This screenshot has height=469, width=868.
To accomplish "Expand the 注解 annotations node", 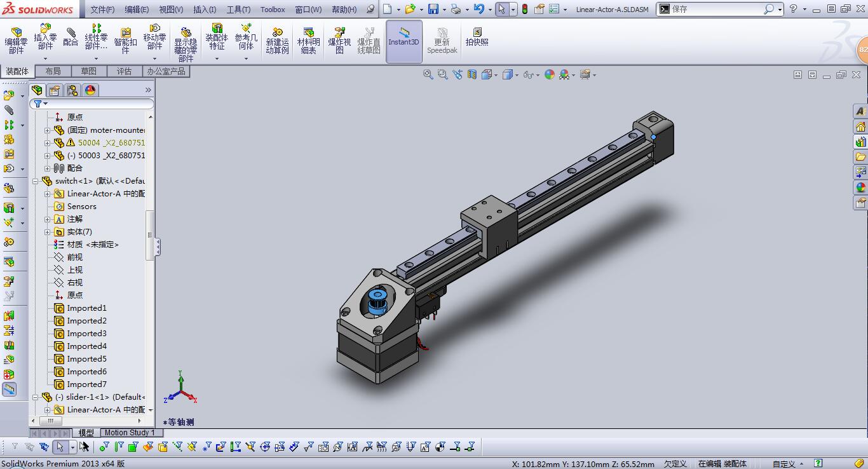I will 48,219.
